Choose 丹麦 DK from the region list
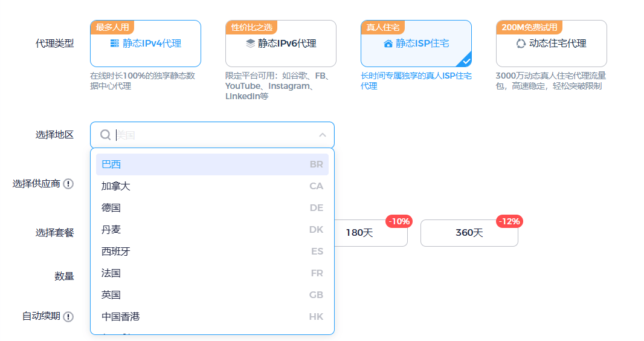Screen dimensions: 644x341 212,230
